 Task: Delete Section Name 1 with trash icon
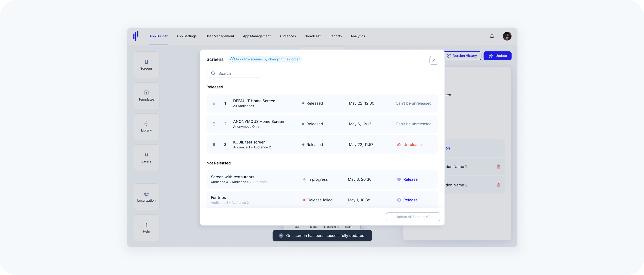click(498, 167)
